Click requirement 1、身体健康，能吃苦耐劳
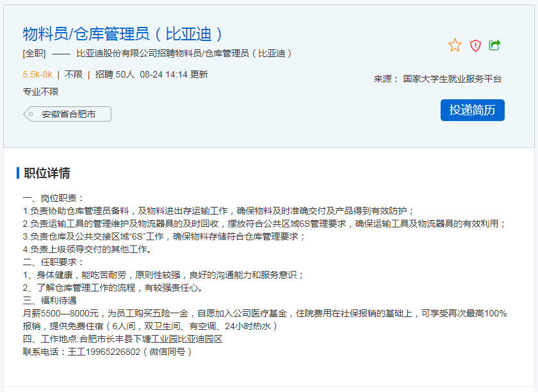Screen dimensions: 538x392 click(163, 275)
